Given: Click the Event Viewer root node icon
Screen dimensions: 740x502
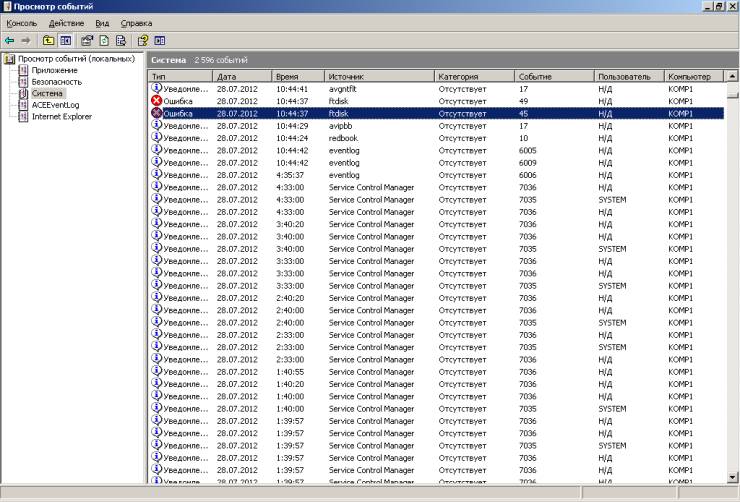Looking at the screenshot, I should click(9, 59).
